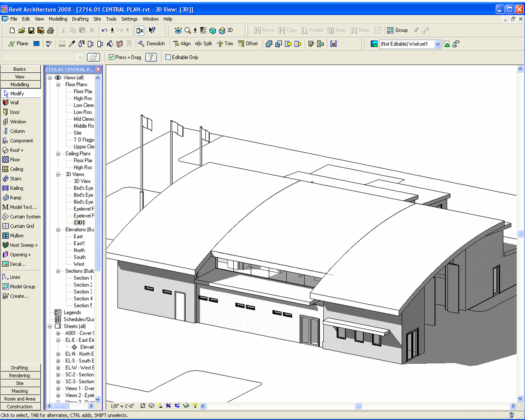Switch to the Rendering design bar tab
The image size is (525, 420).
tap(20, 376)
